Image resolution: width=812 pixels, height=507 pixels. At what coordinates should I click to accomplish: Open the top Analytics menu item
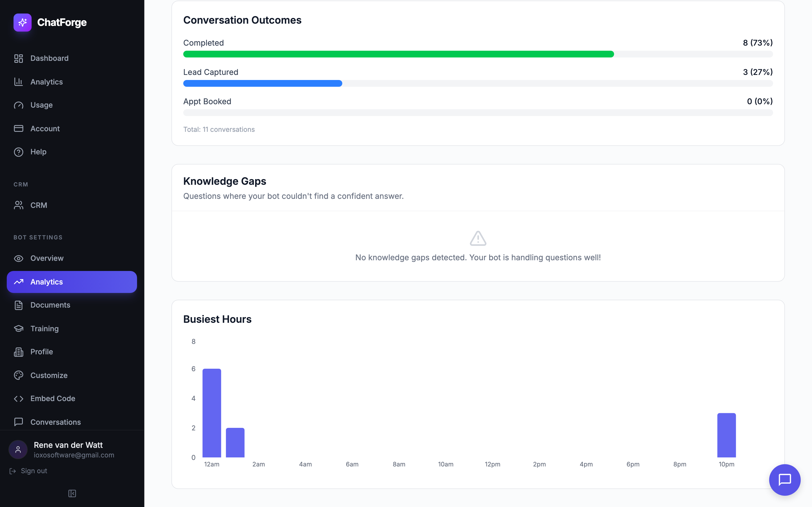46,82
